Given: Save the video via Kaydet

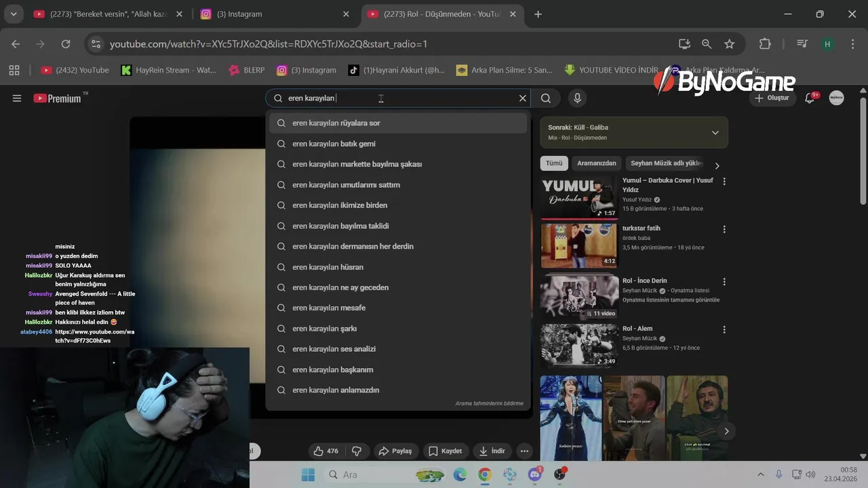Looking at the screenshot, I should [x=445, y=451].
